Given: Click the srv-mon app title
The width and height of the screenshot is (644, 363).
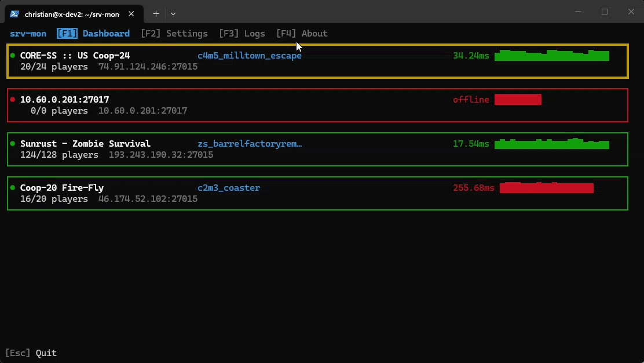Looking at the screenshot, I should coord(28,33).
